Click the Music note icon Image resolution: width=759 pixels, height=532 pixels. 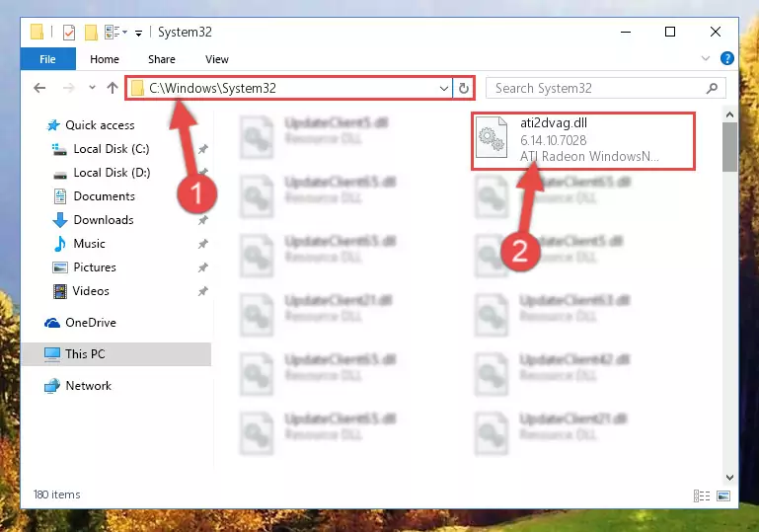pos(60,244)
